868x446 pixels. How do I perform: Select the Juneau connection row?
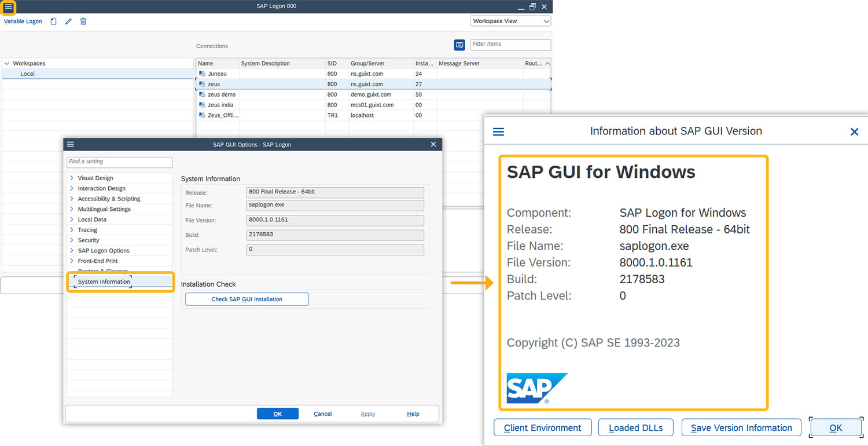pyautogui.click(x=373, y=74)
